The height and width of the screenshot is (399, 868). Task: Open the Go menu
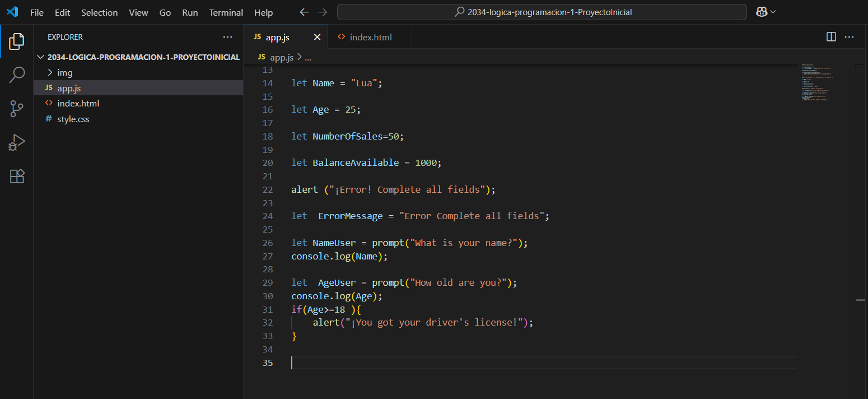pyautogui.click(x=165, y=12)
